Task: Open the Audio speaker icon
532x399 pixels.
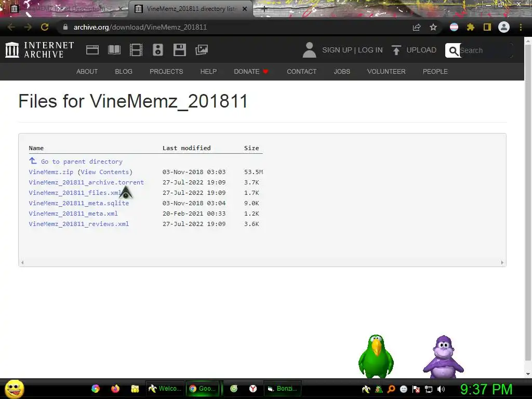Action: click(158, 50)
